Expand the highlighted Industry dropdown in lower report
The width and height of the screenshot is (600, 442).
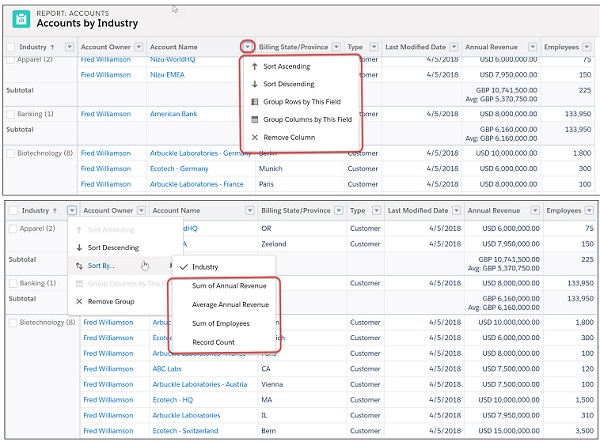[x=71, y=211]
